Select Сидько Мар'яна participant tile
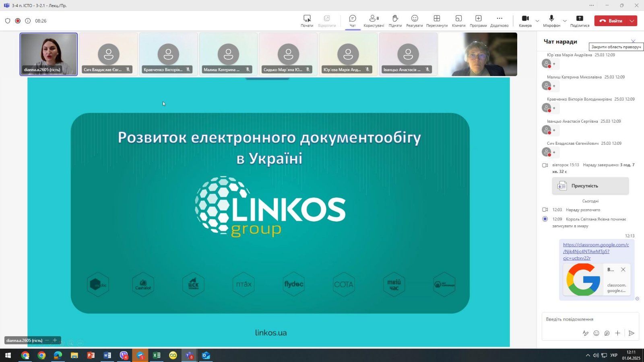The height and width of the screenshot is (362, 644). click(x=288, y=54)
